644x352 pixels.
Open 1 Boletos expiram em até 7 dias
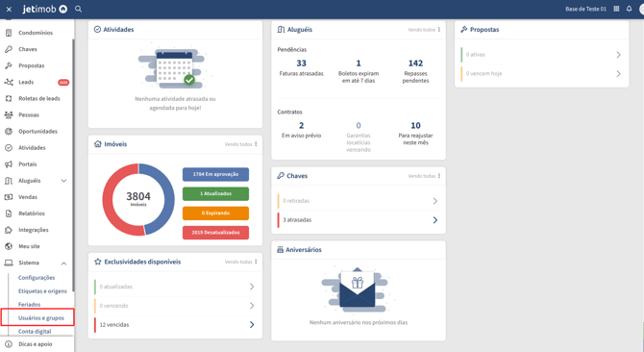pos(359,71)
